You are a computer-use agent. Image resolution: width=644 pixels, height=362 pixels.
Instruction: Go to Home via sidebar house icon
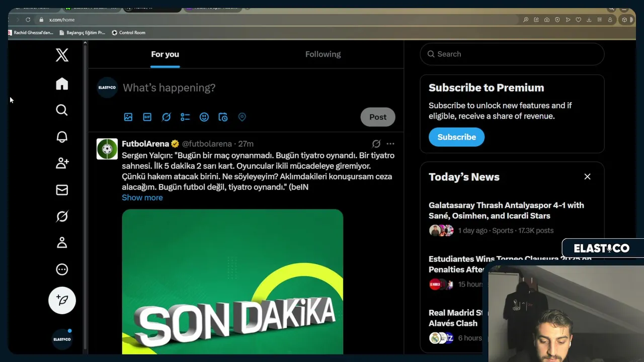point(62,83)
